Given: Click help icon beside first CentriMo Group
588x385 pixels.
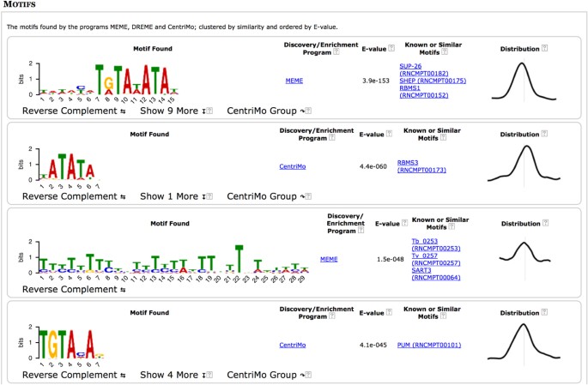Looking at the screenshot, I should click(x=308, y=111).
